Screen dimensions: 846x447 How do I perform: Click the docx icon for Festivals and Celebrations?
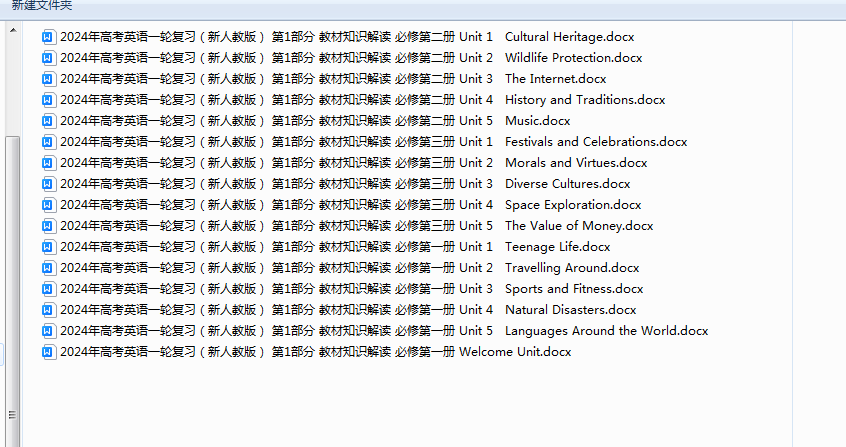[x=48, y=142]
